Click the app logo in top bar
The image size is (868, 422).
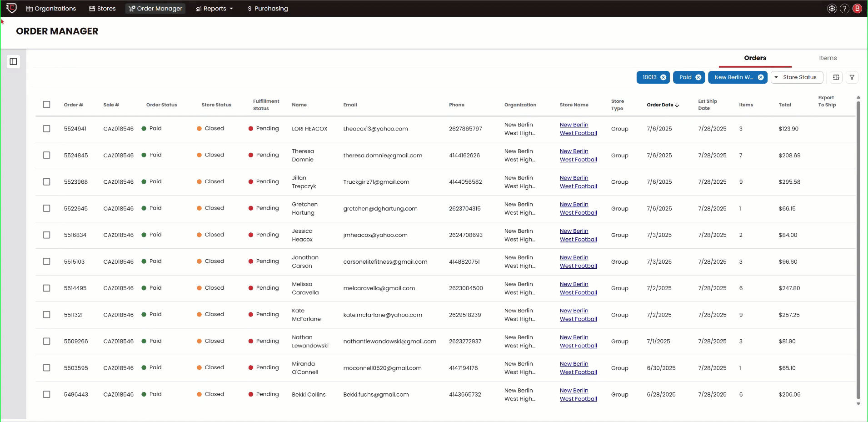point(11,8)
